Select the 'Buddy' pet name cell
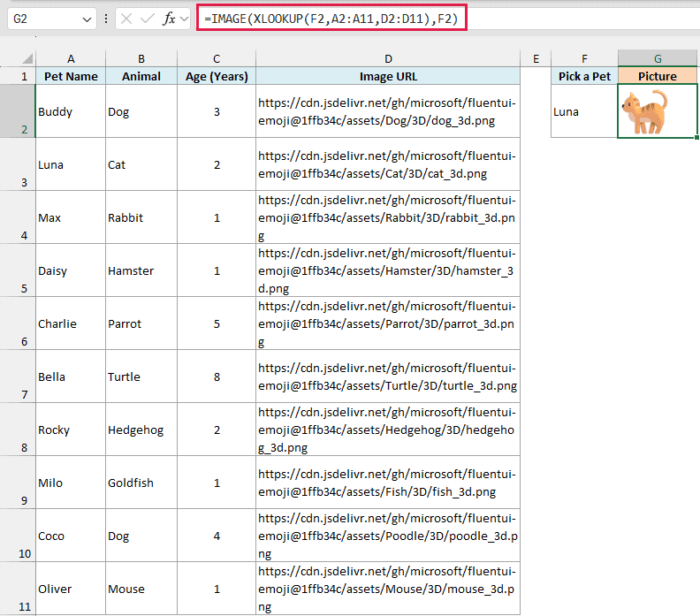The height and width of the screenshot is (616, 700). point(71,111)
